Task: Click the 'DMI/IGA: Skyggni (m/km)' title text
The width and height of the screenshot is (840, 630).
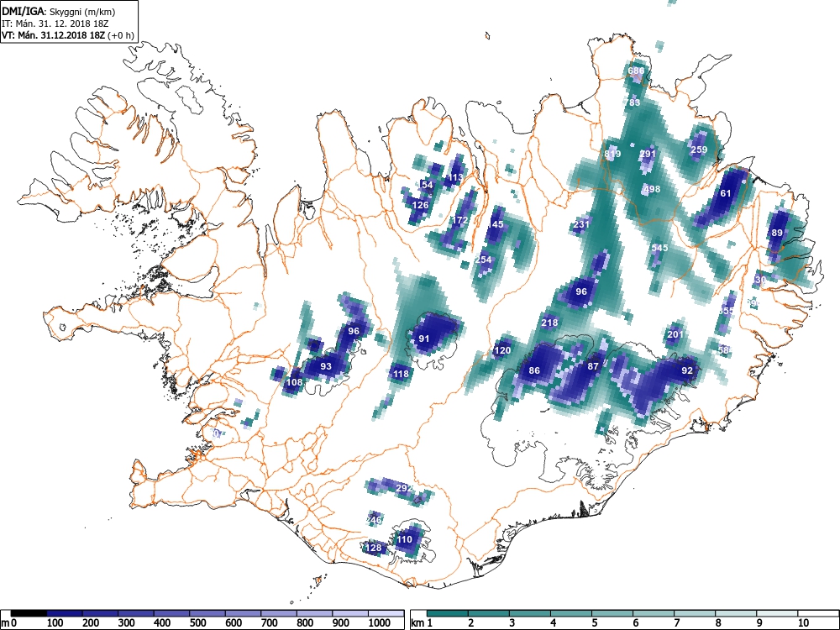Action: pos(59,11)
